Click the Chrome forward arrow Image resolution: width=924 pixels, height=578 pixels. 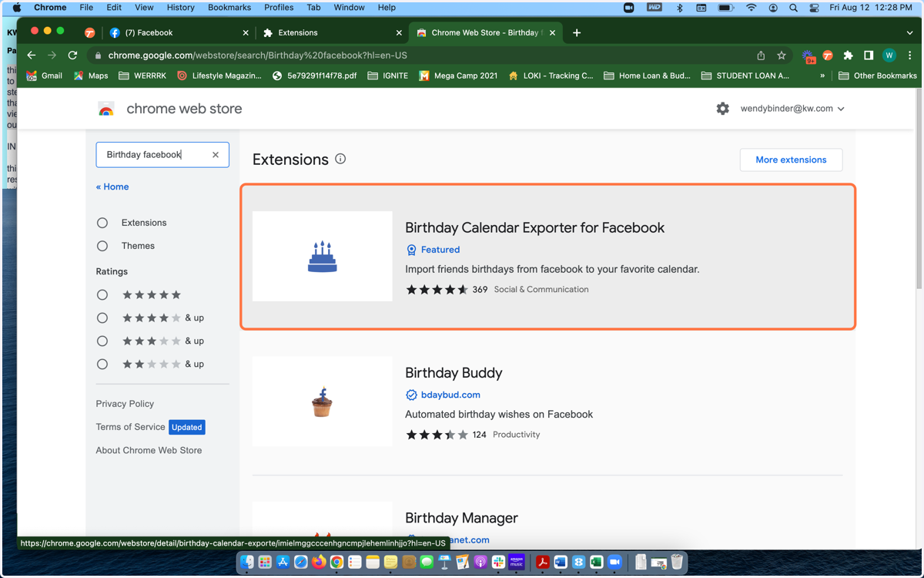(x=52, y=55)
